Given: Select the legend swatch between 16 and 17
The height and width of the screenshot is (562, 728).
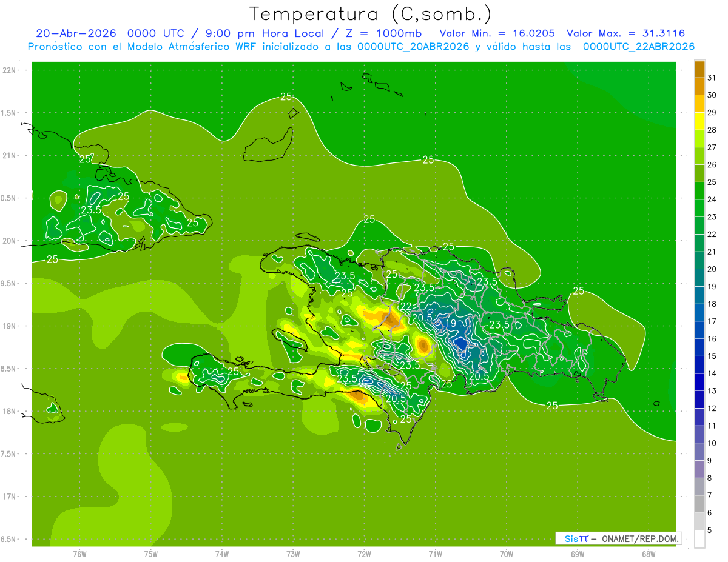Looking at the screenshot, I should pos(699,330).
